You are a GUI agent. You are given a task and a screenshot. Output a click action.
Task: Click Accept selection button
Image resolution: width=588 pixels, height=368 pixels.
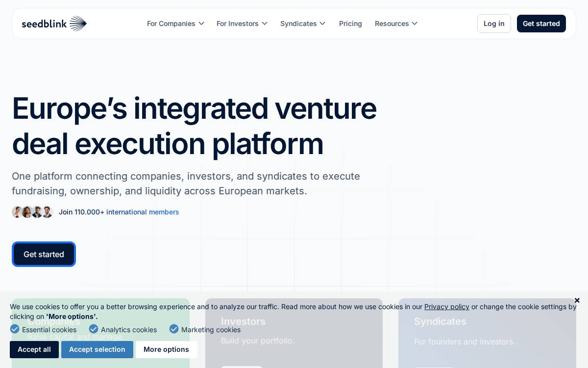(x=97, y=349)
